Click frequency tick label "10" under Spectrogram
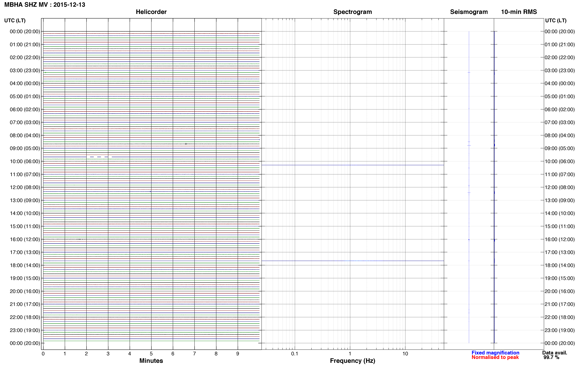588x368 pixels. click(405, 354)
